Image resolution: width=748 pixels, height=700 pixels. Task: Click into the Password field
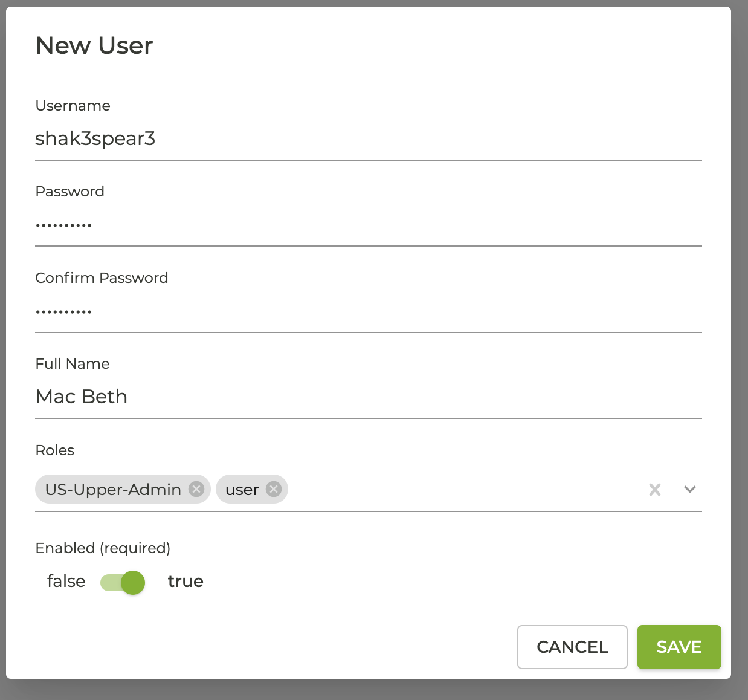click(x=367, y=225)
